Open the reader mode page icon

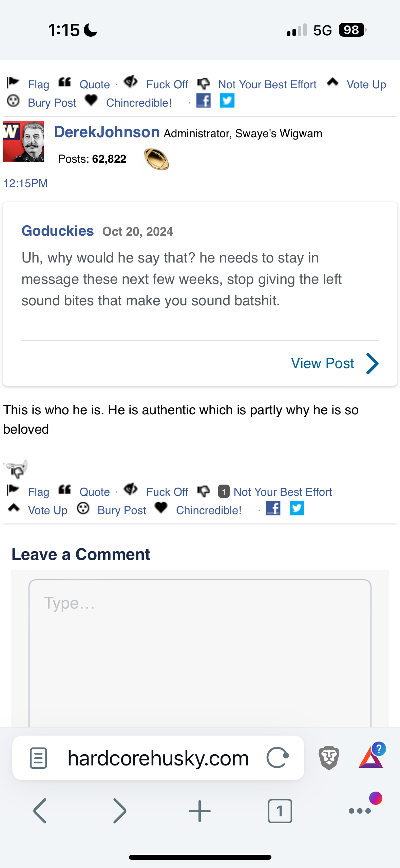pos(38,758)
